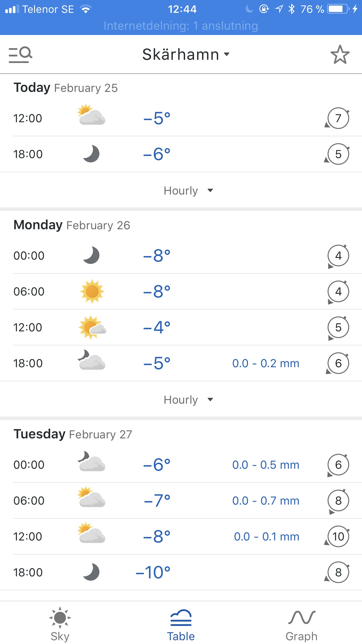Tap the sunny icon at Monday 06:00

tap(92, 291)
